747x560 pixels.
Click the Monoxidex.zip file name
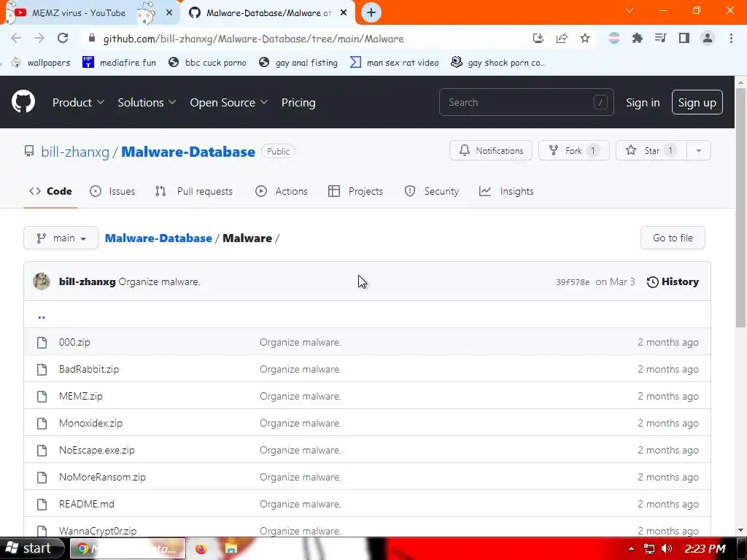90,424
